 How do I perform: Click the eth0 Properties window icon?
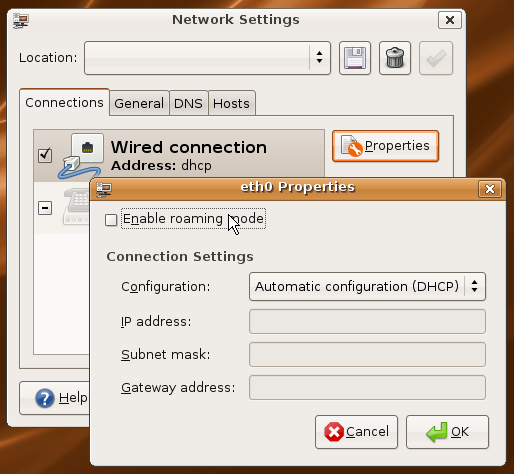104,189
